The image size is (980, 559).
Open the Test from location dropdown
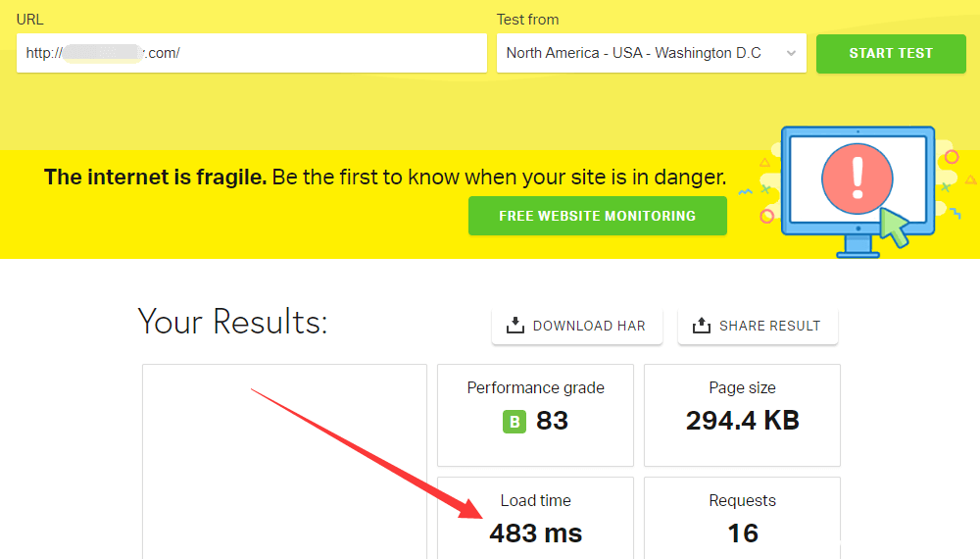point(651,53)
